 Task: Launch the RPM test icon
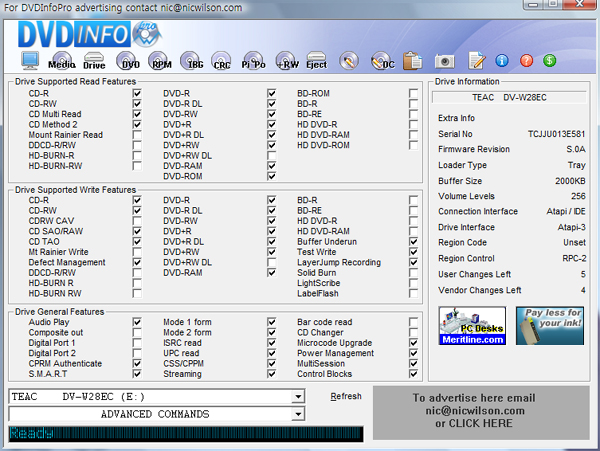[x=160, y=61]
